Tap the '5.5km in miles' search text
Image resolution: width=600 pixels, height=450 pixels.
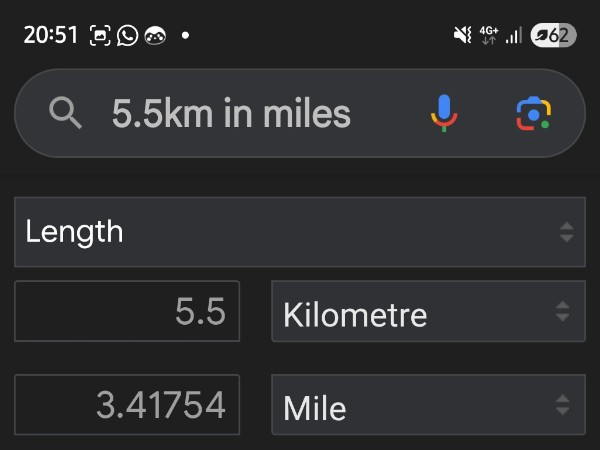coord(231,114)
